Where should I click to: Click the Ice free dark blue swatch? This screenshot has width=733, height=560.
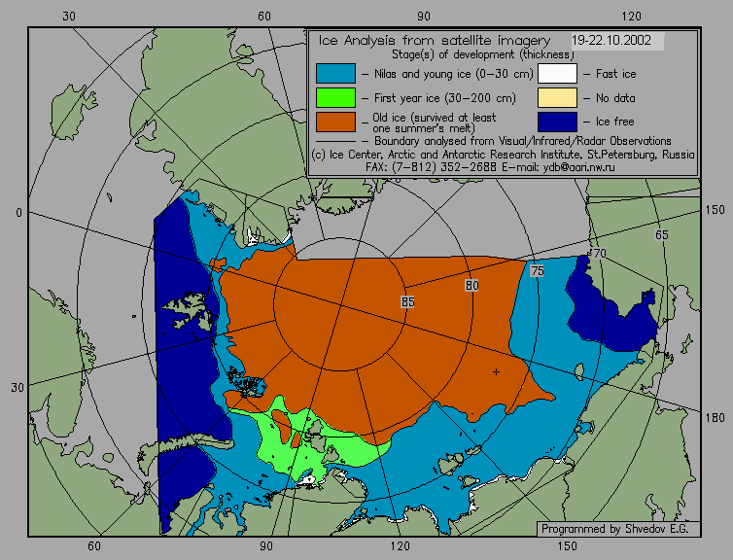click(x=557, y=122)
